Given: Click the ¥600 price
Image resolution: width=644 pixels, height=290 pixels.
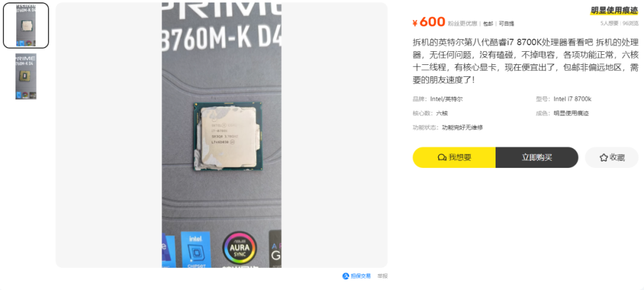Looking at the screenshot, I should (429, 22).
